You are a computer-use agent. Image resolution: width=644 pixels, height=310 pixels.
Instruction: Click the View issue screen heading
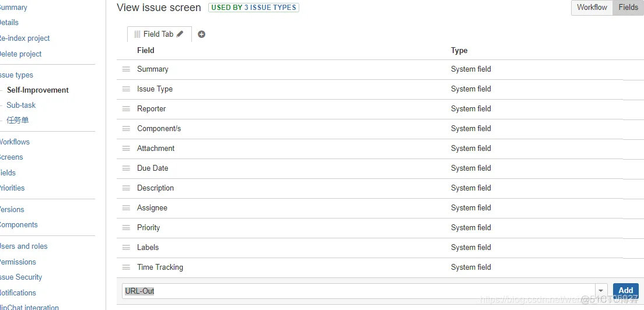tap(159, 8)
